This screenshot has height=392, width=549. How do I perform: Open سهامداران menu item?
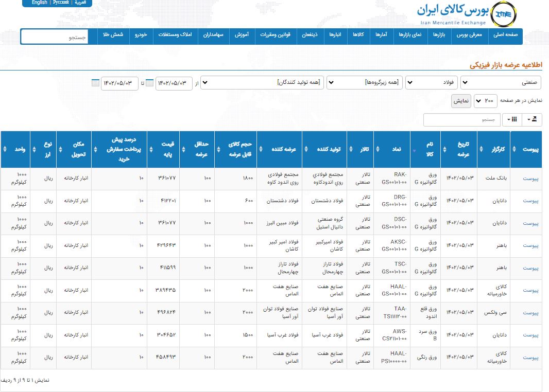click(x=213, y=34)
